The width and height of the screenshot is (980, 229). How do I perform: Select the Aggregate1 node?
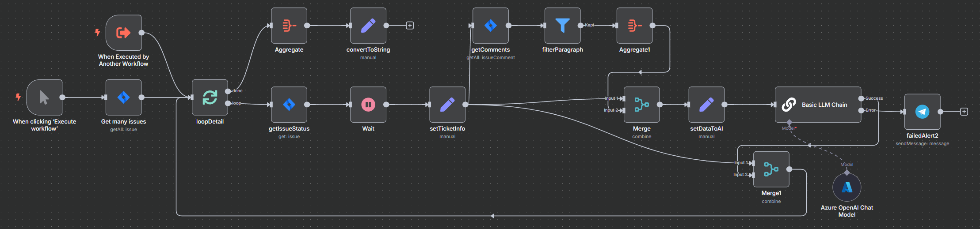click(634, 26)
